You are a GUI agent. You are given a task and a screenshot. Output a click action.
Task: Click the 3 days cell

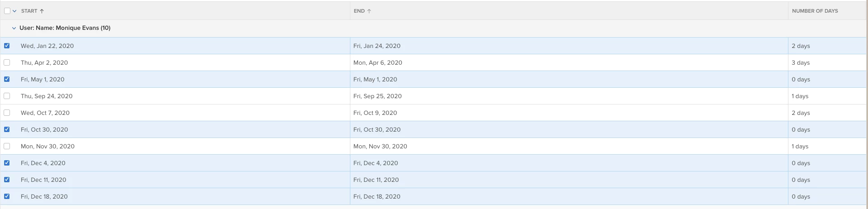827,62
